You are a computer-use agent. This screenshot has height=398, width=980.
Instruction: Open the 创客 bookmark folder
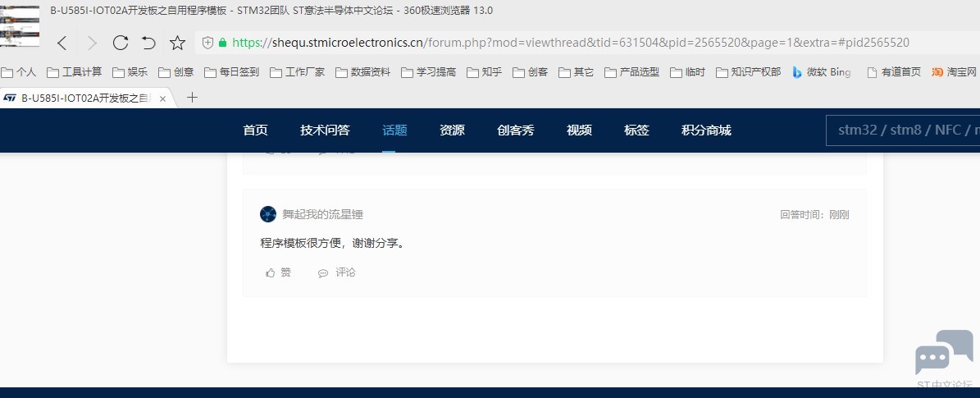point(531,72)
